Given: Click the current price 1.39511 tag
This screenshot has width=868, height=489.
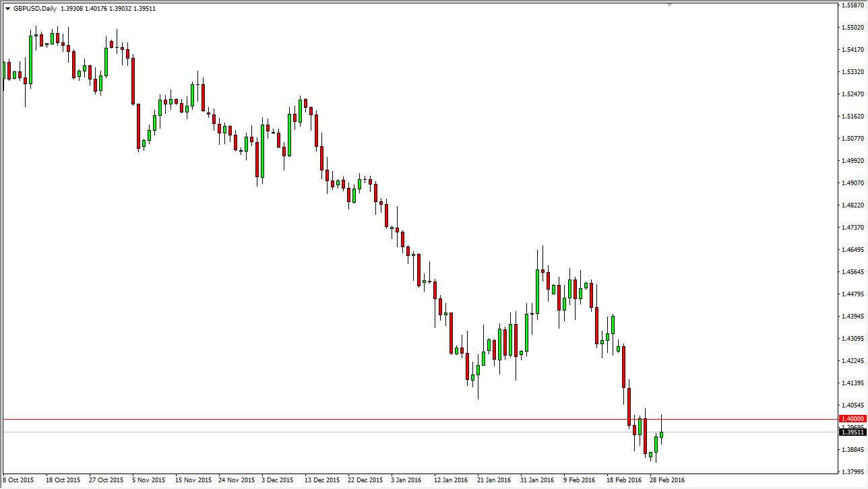Looking at the screenshot, I should pos(850,433).
